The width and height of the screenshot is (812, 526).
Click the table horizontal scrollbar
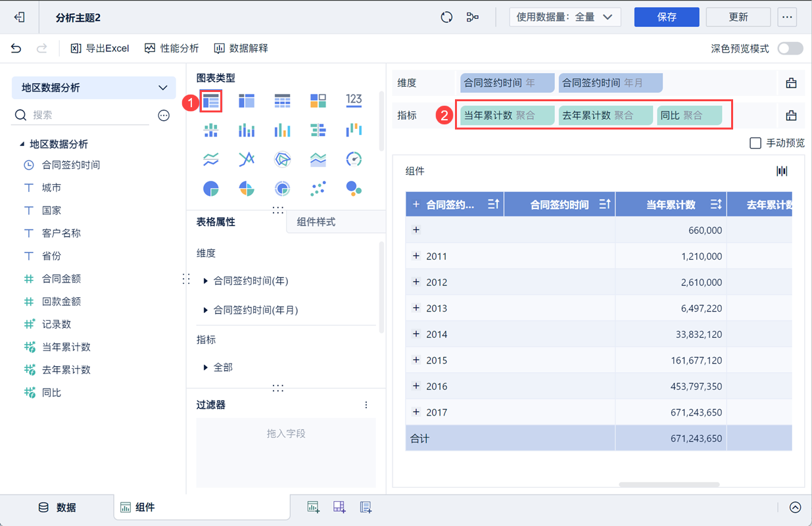669,485
